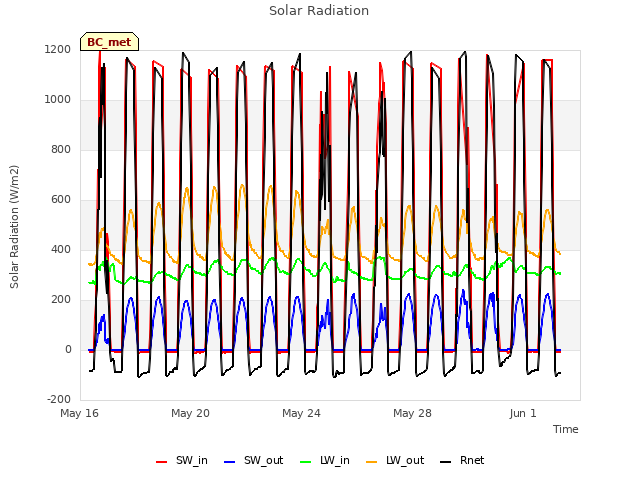Click the Solar Radiation chart title
Image resolution: width=640 pixels, height=480 pixels.
[x=319, y=11]
